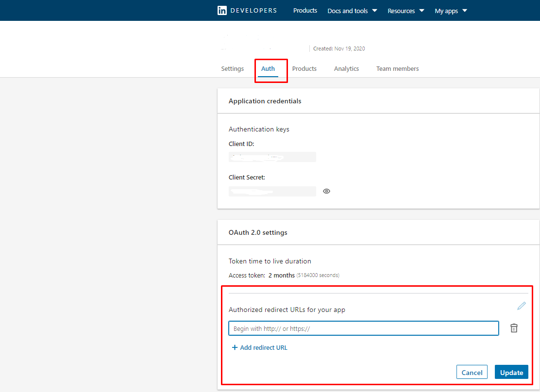Viewport: 540px width, 392px height.
Task: Click Authorized redirect URLs for your app label
Action: click(287, 310)
